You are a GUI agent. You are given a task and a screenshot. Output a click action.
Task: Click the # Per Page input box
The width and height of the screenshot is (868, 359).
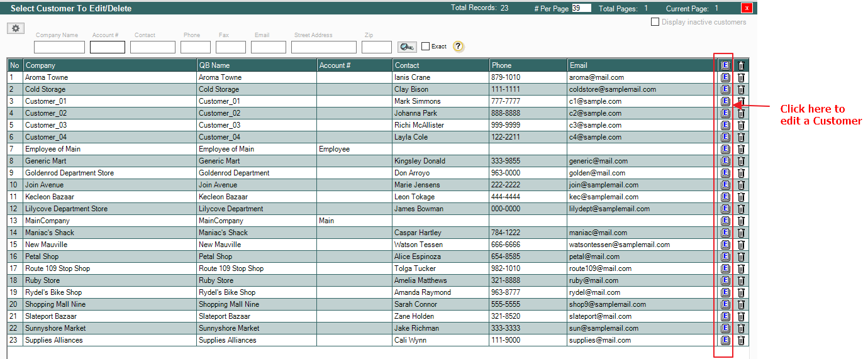point(581,8)
